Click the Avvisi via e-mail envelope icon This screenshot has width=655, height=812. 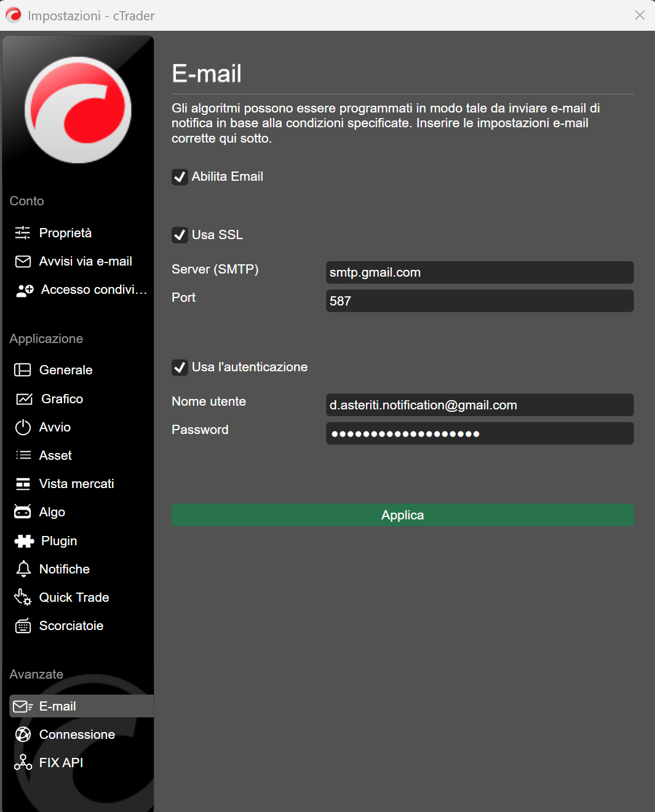[23, 261]
